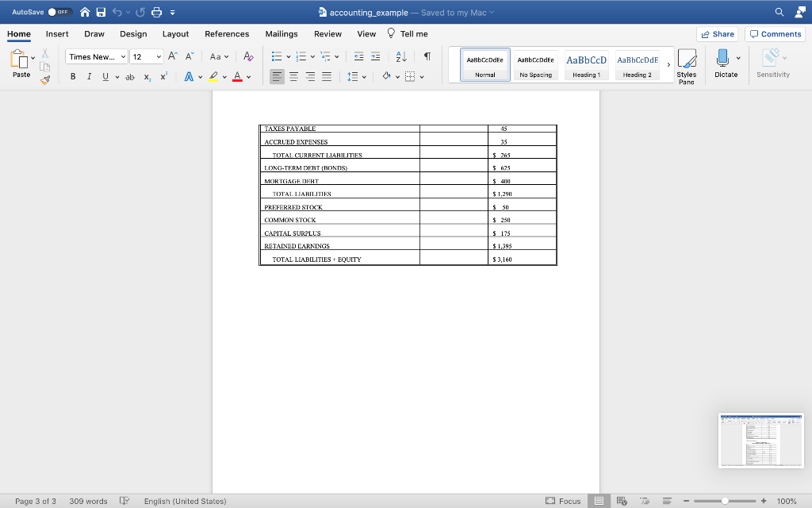Apply yellow text highlight color
The width and height of the screenshot is (812, 508).
point(213,77)
